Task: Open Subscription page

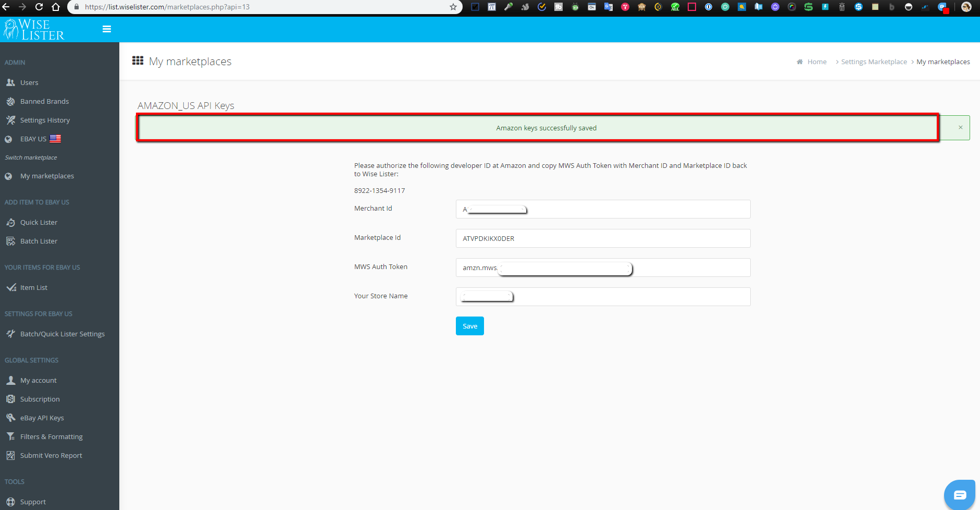Action: pyautogui.click(x=40, y=399)
